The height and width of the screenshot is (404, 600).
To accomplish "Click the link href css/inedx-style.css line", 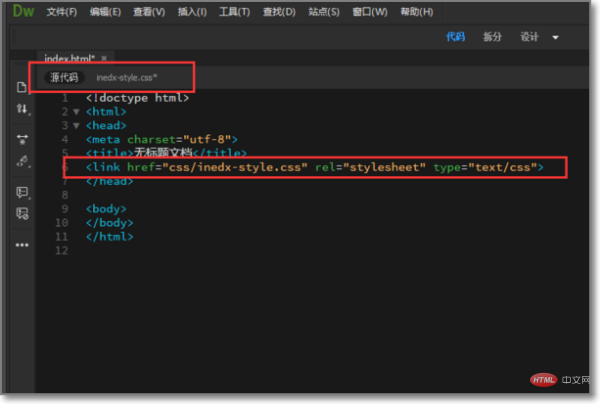I will (315, 167).
